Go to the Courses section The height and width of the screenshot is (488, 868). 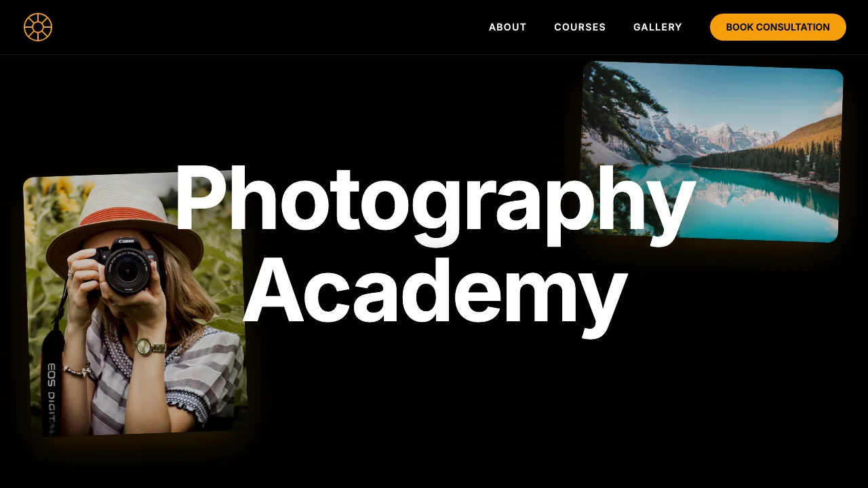click(580, 27)
